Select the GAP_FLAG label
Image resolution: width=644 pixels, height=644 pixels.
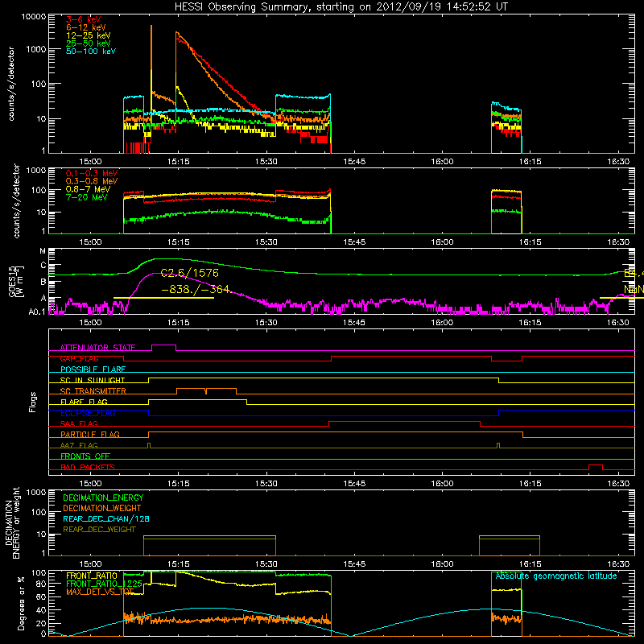[x=79, y=358]
